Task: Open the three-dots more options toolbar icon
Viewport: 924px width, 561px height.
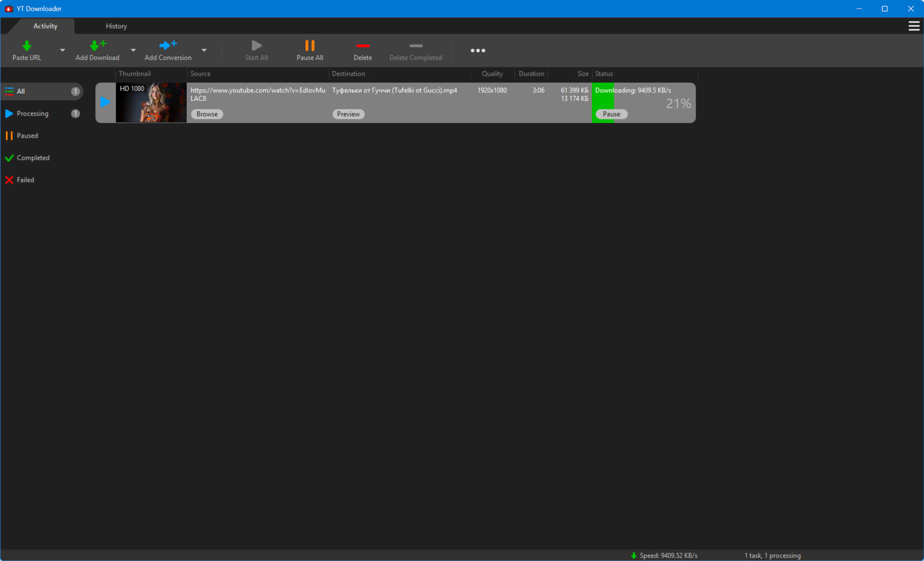Action: [478, 50]
